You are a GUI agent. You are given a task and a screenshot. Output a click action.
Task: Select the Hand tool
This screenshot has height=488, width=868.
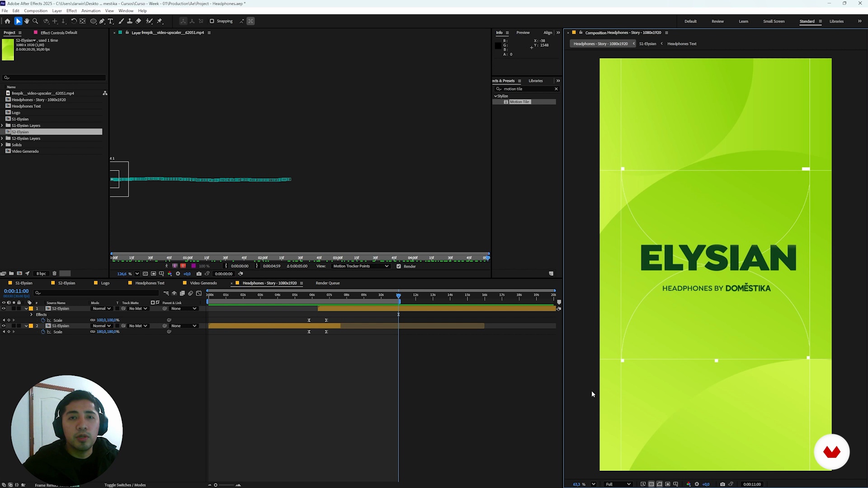[27, 21]
